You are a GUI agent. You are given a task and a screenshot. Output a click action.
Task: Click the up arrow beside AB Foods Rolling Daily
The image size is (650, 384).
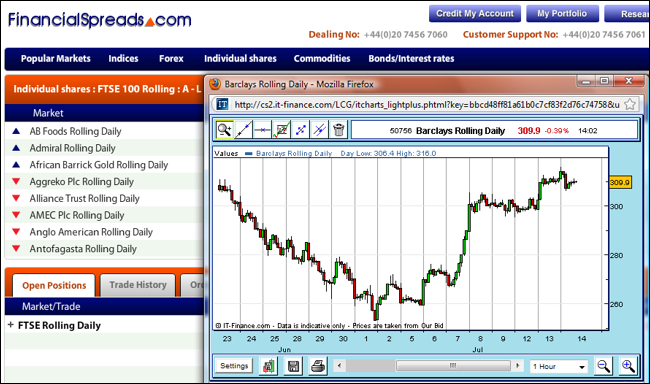[x=16, y=131]
